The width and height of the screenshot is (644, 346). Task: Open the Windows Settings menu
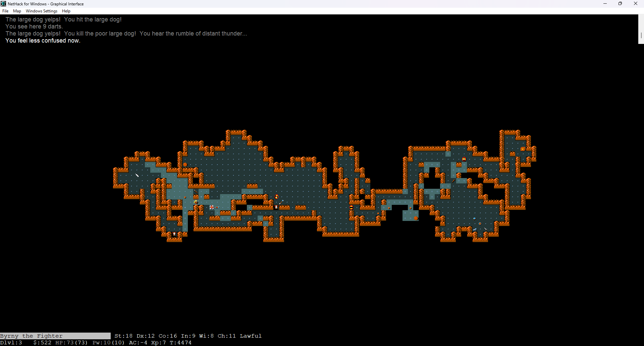pyautogui.click(x=42, y=11)
